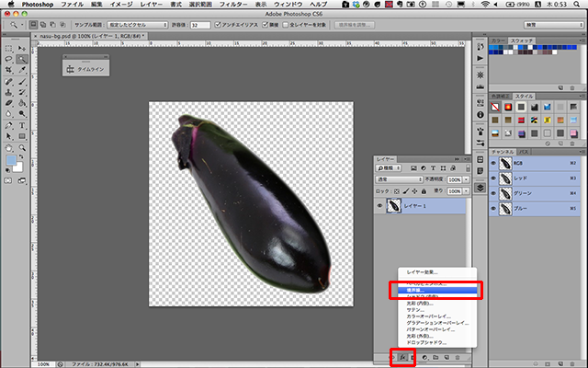Hide レイヤー 1 with its eye icon
Screen dimensions: 588x368
pyautogui.click(x=380, y=207)
